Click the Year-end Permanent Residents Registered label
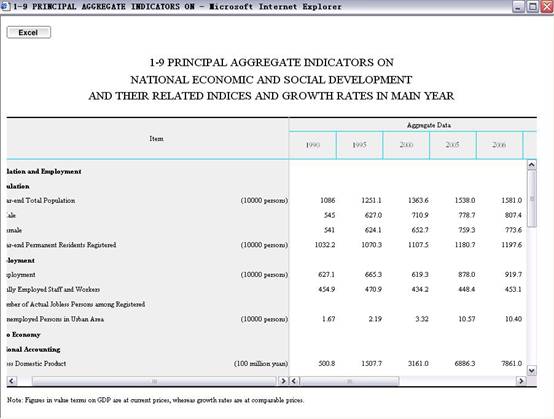This screenshot has height=419, width=554. coord(61,245)
